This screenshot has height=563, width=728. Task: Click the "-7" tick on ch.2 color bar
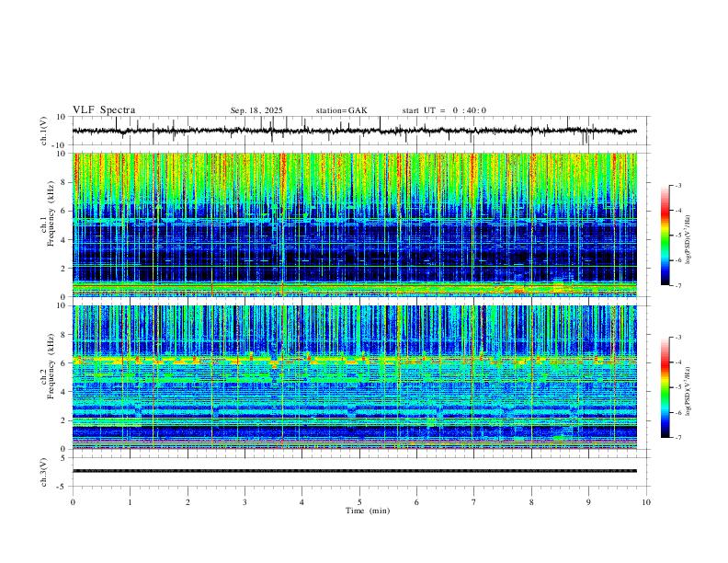coord(677,437)
